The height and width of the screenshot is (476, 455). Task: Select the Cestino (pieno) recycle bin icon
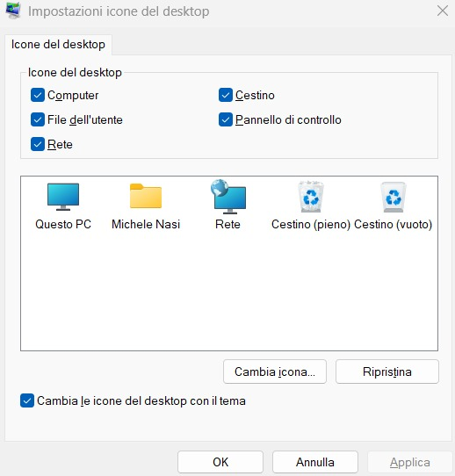[311, 197]
